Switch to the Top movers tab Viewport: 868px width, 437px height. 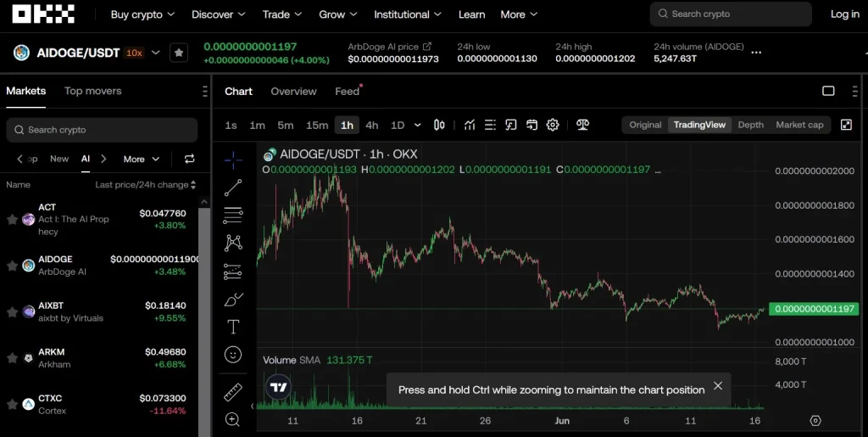tap(92, 91)
